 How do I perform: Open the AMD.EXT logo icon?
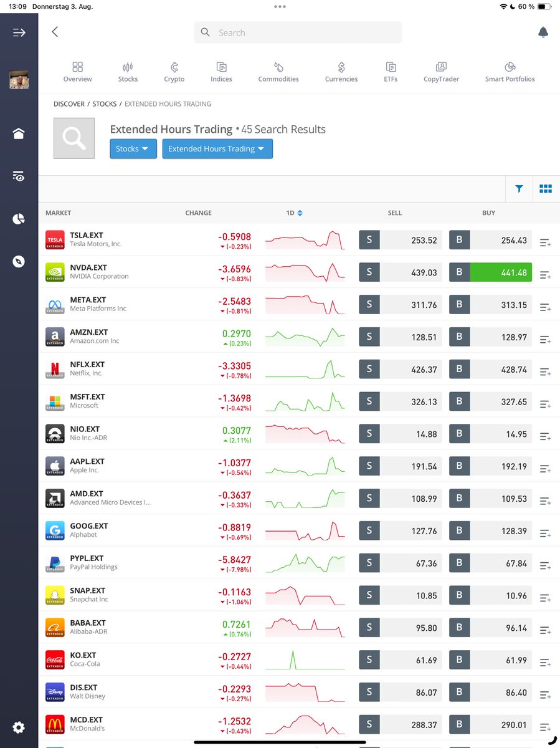55,499
